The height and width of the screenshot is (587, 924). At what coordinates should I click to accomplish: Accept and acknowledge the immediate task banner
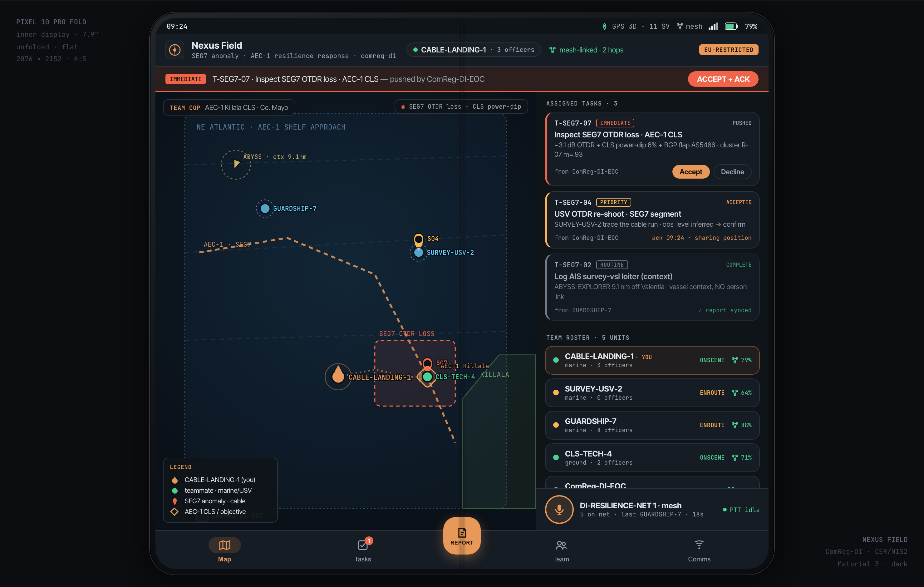pos(723,79)
